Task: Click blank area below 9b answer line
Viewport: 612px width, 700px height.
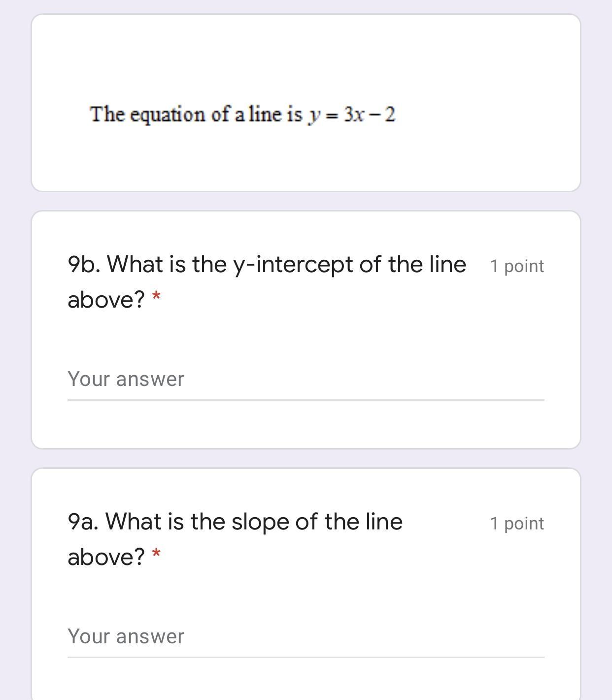Action: [306, 425]
